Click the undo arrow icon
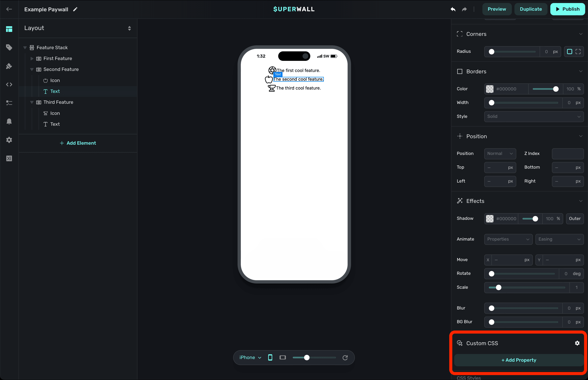The image size is (588, 380). 453,9
